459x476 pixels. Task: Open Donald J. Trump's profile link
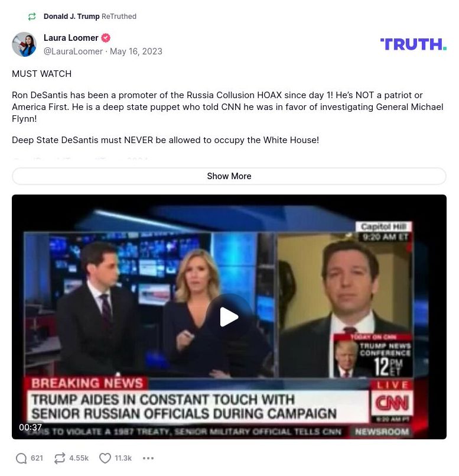[x=71, y=17]
